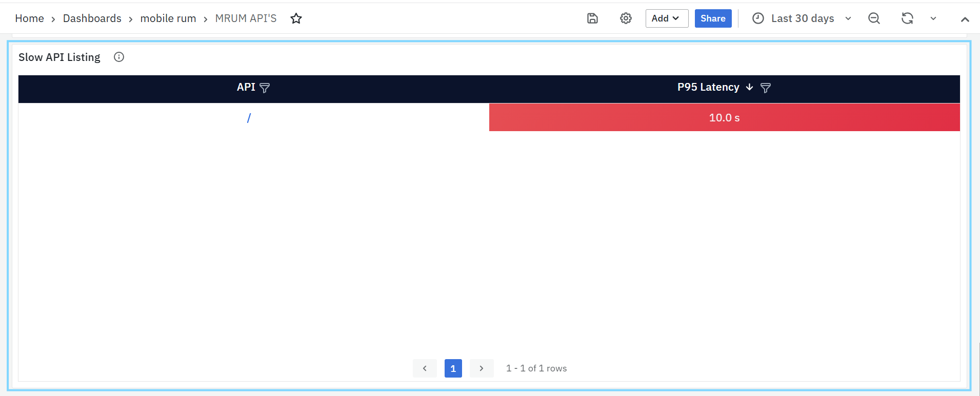980x396 pixels.
Task: Go to Home breadcrumb
Action: click(x=29, y=18)
